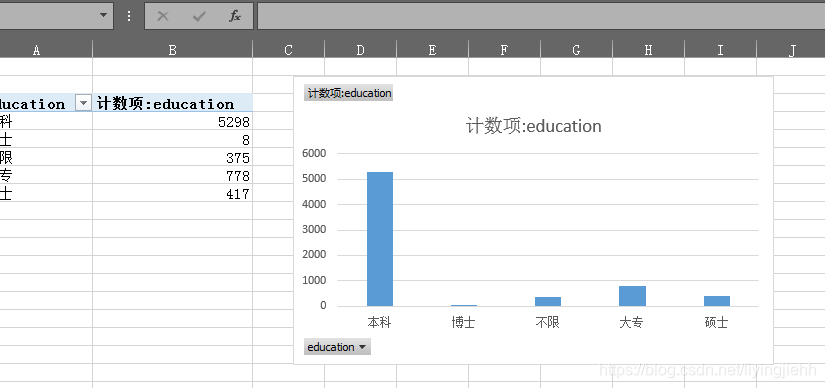
Task: Click the chart title 计数项:education
Action: (x=534, y=126)
